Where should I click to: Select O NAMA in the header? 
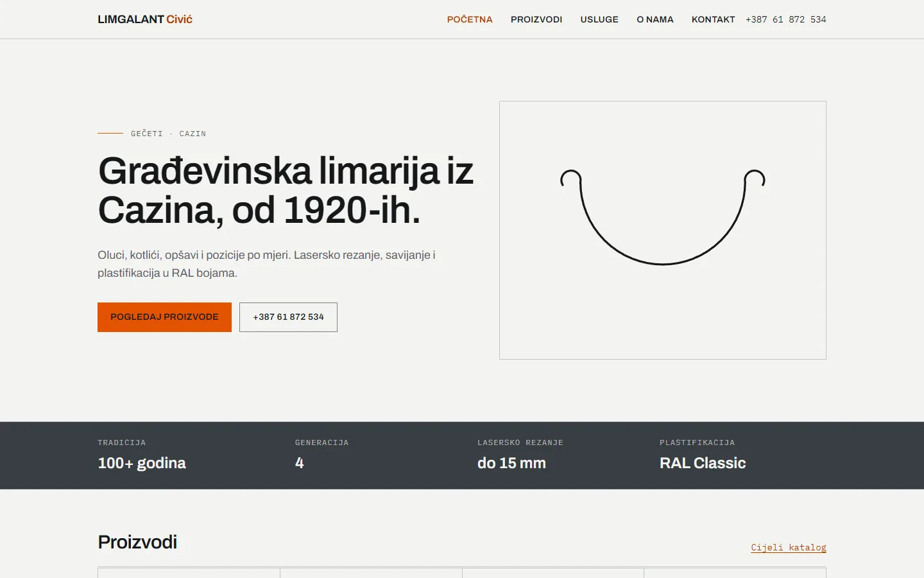pos(655,19)
